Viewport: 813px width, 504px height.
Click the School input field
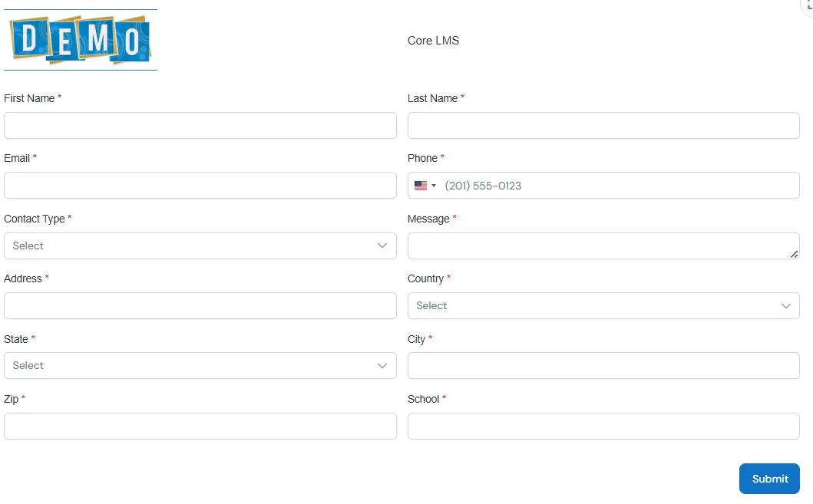[x=603, y=426]
